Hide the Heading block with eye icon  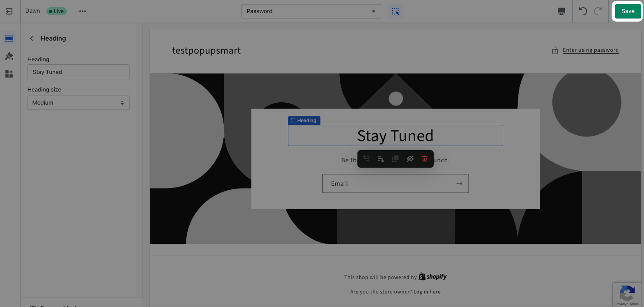point(410,159)
